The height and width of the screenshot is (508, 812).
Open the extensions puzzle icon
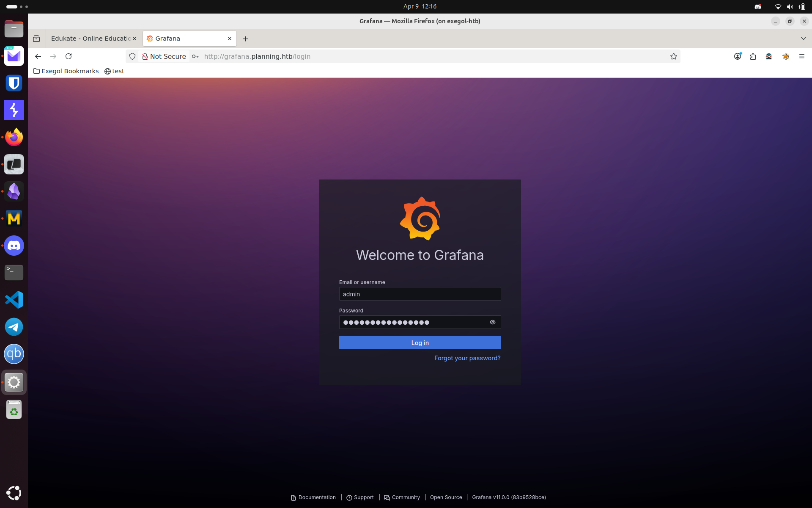[x=753, y=56]
